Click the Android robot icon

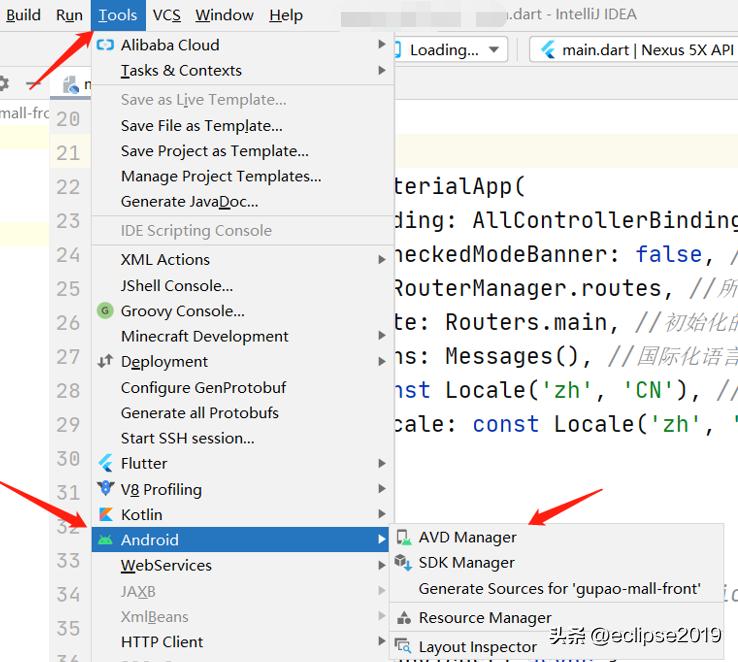(x=105, y=540)
